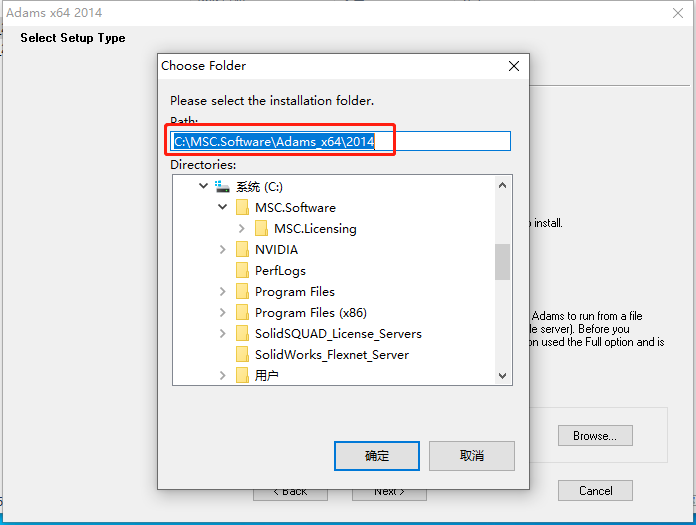Image resolution: width=696 pixels, height=525 pixels.
Task: Select the SolidSQUAD_License_Servers label
Action: point(338,334)
